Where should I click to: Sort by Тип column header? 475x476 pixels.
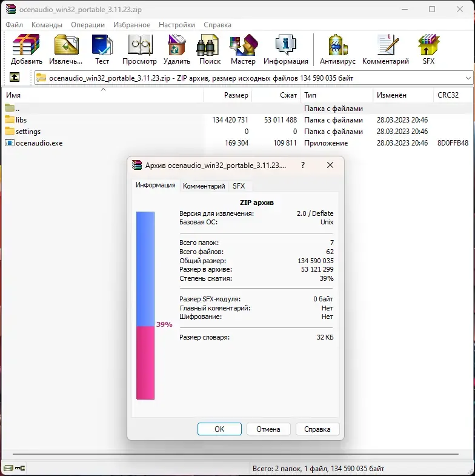click(x=337, y=95)
